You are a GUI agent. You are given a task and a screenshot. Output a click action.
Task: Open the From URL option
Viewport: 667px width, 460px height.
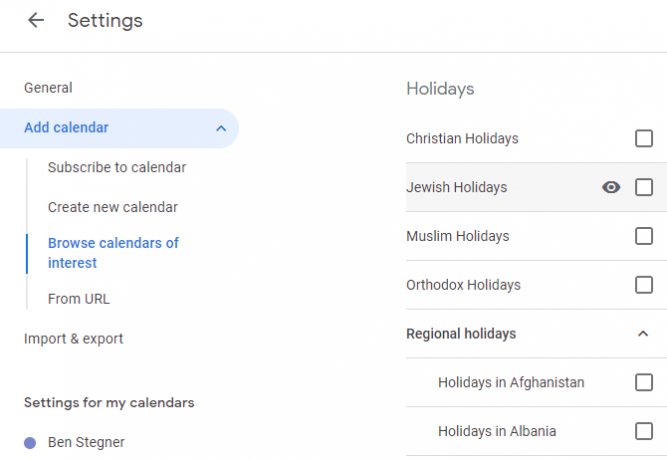coord(79,299)
